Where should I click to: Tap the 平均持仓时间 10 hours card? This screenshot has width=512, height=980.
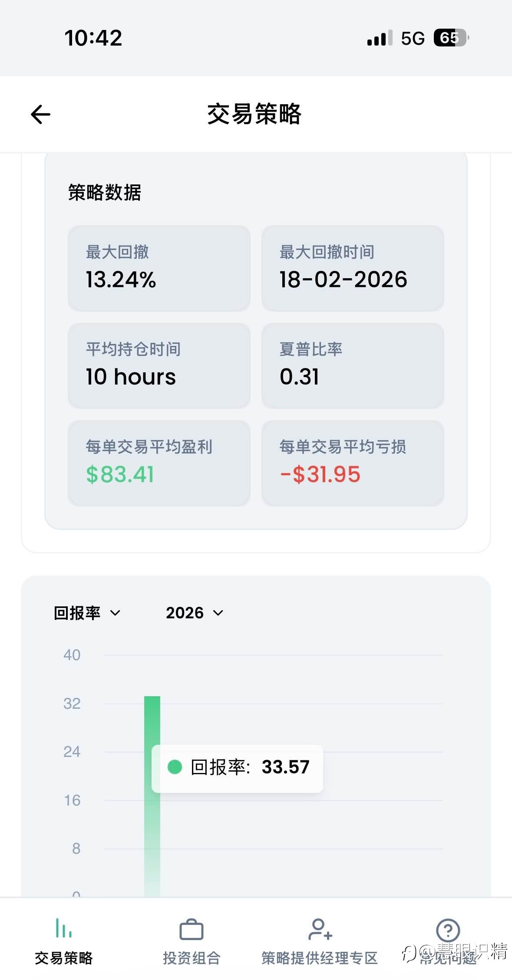pos(159,365)
